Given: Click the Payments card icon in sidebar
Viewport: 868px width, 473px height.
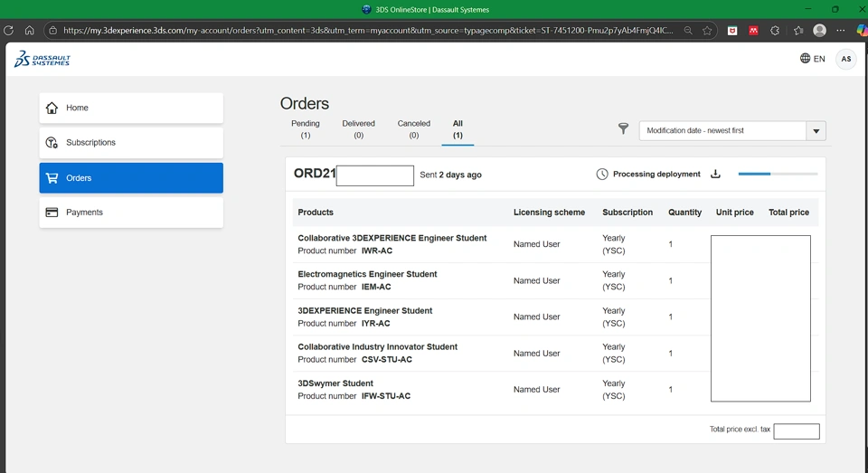Looking at the screenshot, I should [x=52, y=213].
